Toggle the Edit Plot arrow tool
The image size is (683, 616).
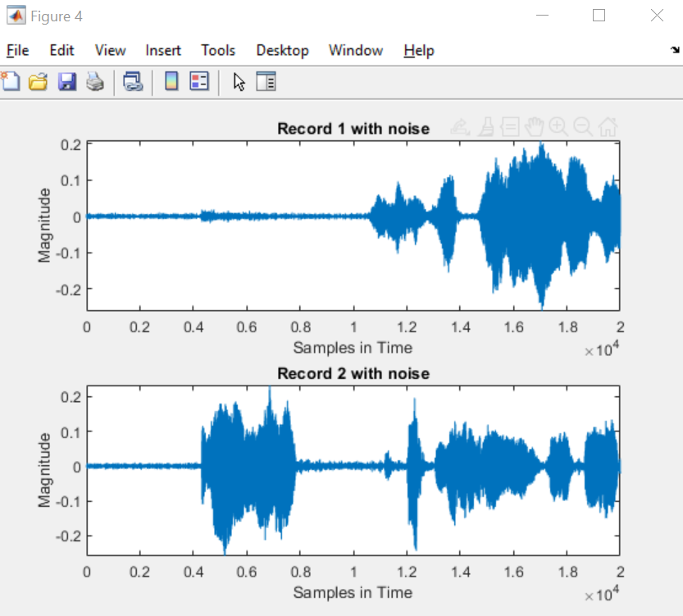point(239,81)
